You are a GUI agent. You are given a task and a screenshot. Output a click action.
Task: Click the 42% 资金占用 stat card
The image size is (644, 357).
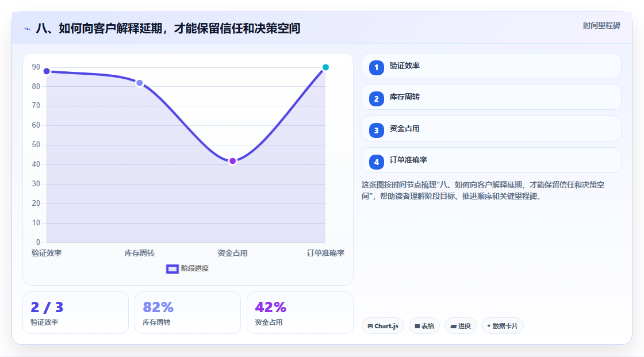pos(300,313)
